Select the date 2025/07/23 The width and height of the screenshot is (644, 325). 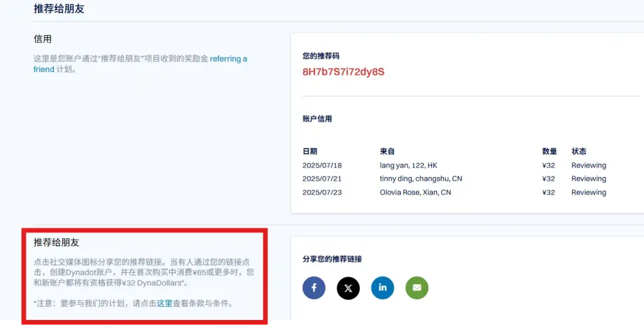[x=322, y=192]
